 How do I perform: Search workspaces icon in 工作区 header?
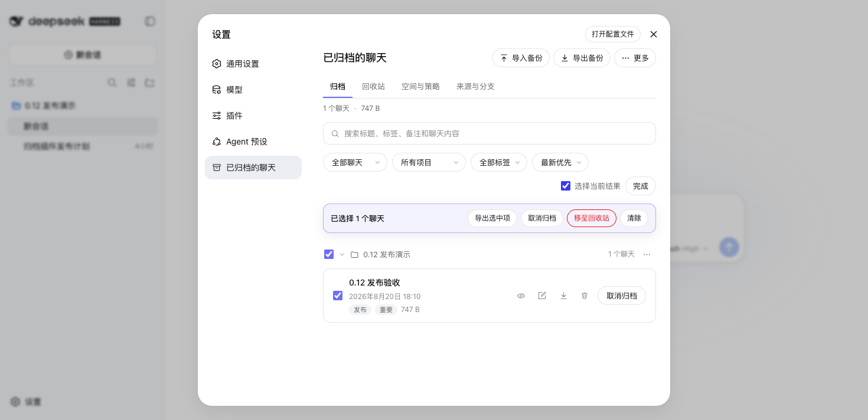coord(112,83)
